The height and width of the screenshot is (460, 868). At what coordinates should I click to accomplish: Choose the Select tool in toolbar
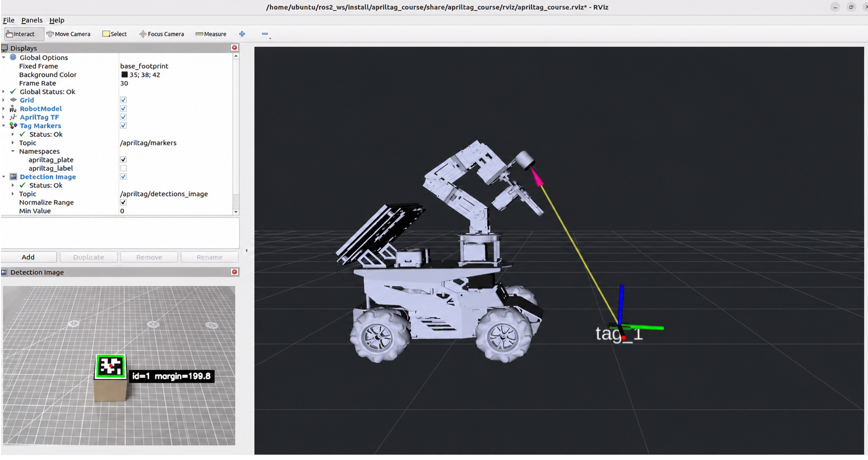(x=114, y=34)
